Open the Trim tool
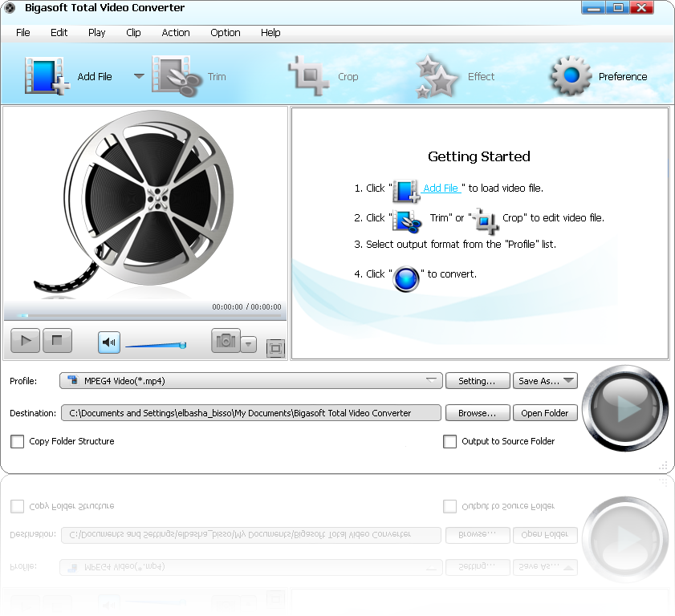Screen dimensions: 675x616 [x=175, y=76]
